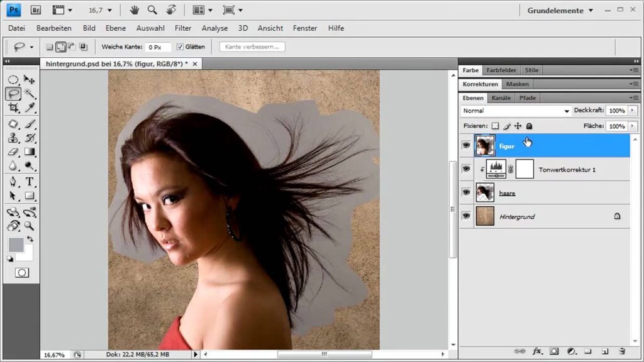Open the blend mode Normal dropdown
644x362 pixels.
point(515,111)
